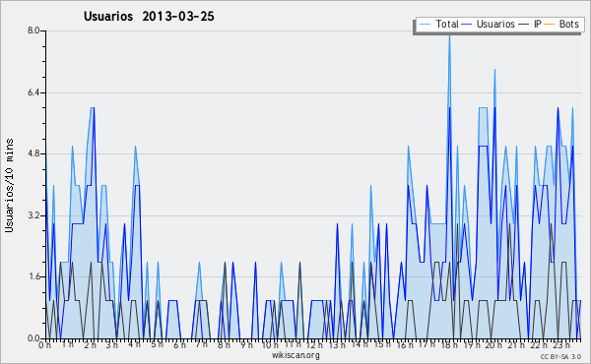The width and height of the screenshot is (591, 364).
Task: Click the x-axis label '23 h'
Action: click(x=561, y=345)
